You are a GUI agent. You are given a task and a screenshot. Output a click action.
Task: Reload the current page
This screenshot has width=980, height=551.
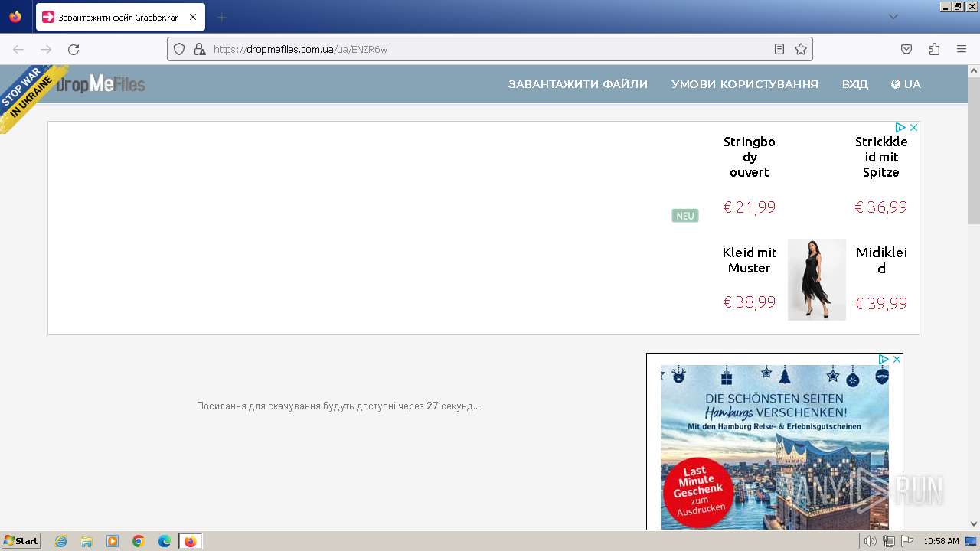tap(73, 49)
